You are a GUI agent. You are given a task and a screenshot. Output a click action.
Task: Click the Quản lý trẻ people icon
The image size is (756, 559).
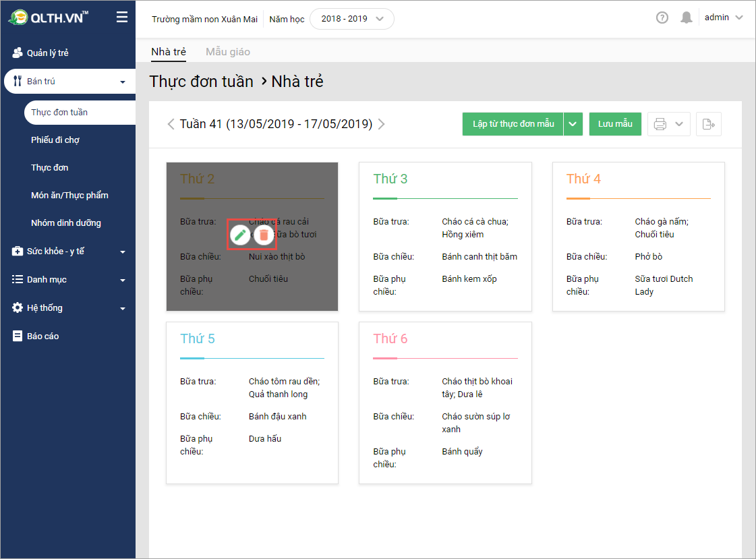coord(18,53)
